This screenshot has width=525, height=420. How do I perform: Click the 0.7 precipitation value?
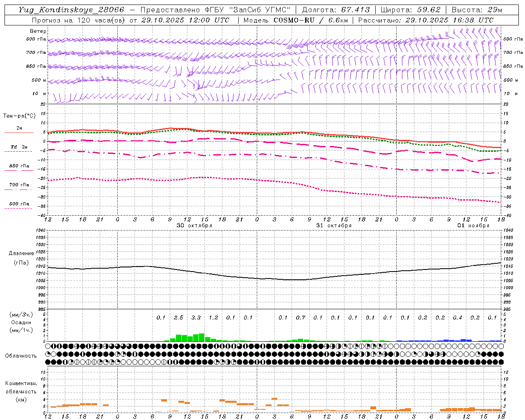coord(301,317)
